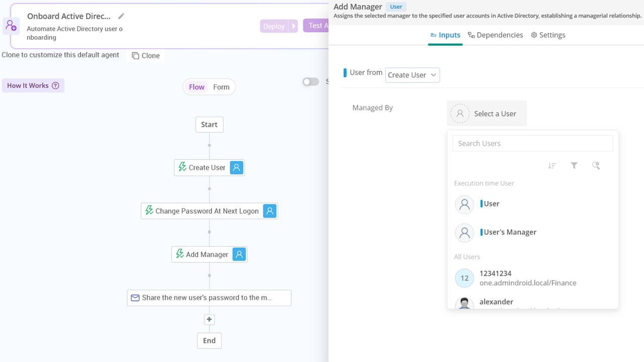Click inside the Search Users field
644x362 pixels.
pos(532,143)
